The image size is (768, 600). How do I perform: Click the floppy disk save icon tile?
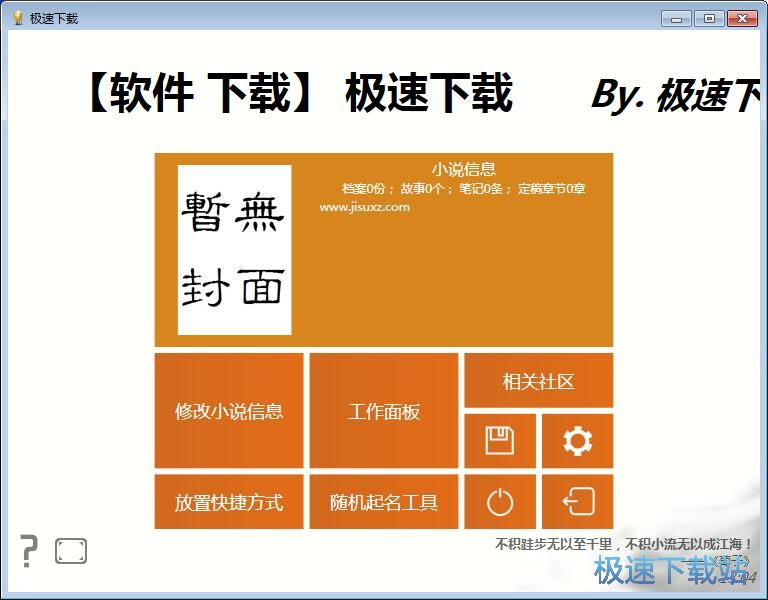[x=500, y=441]
